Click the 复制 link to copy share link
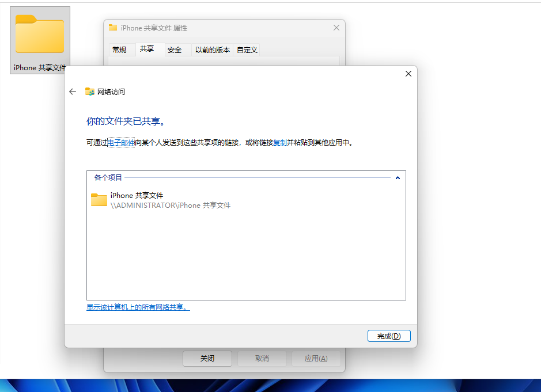Image resolution: width=541 pixels, height=392 pixels. click(280, 142)
